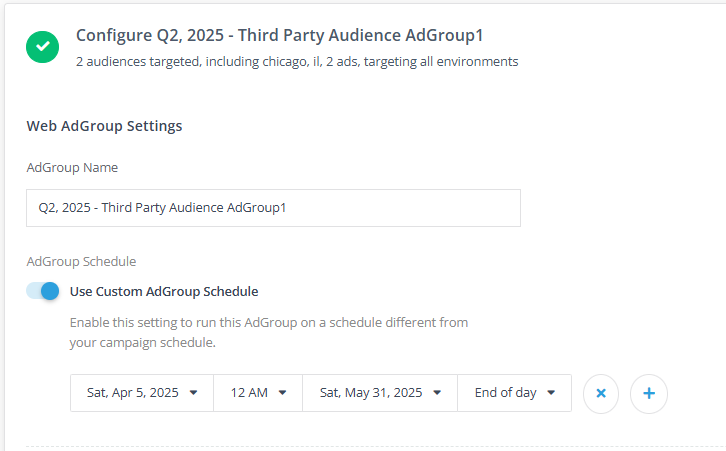This screenshot has height=451, width=726.
Task: Click the Configure Q2, 2025 section title
Action: (x=280, y=36)
